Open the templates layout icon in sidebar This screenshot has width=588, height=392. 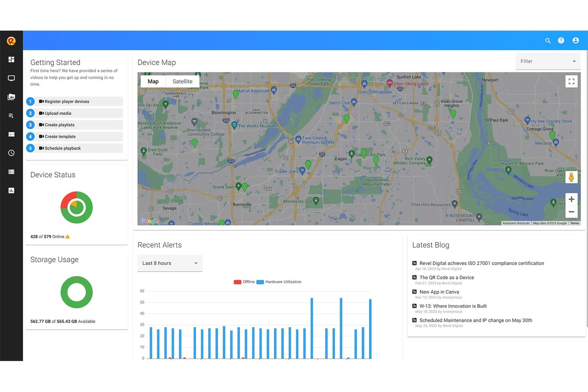tap(11, 134)
